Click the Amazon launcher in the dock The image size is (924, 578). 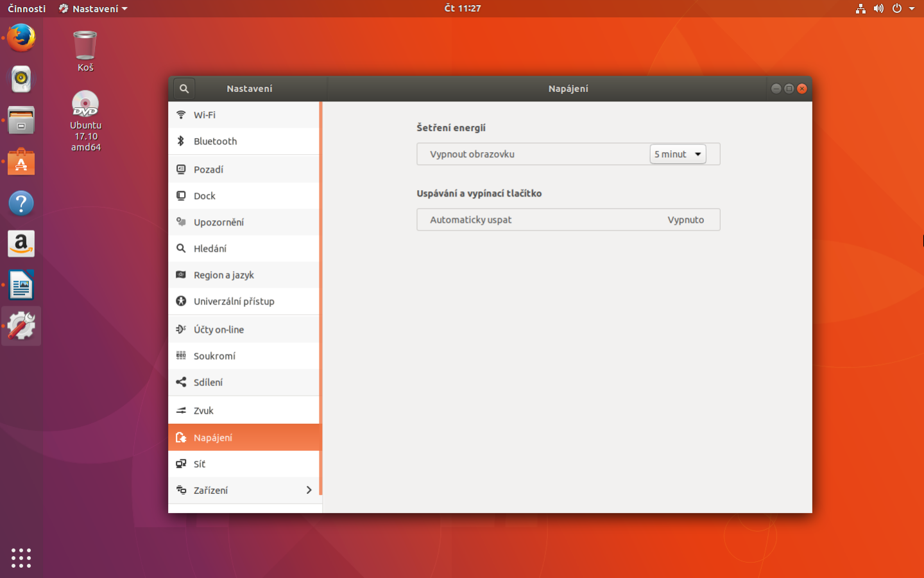21,243
